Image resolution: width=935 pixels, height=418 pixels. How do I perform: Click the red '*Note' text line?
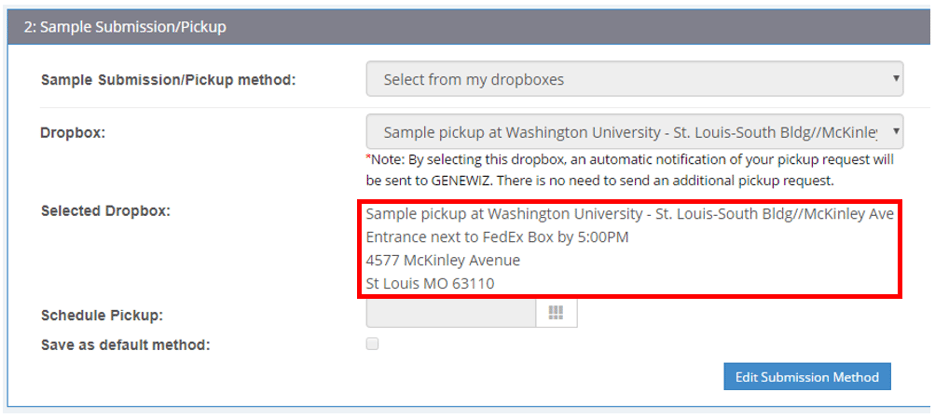(630, 160)
